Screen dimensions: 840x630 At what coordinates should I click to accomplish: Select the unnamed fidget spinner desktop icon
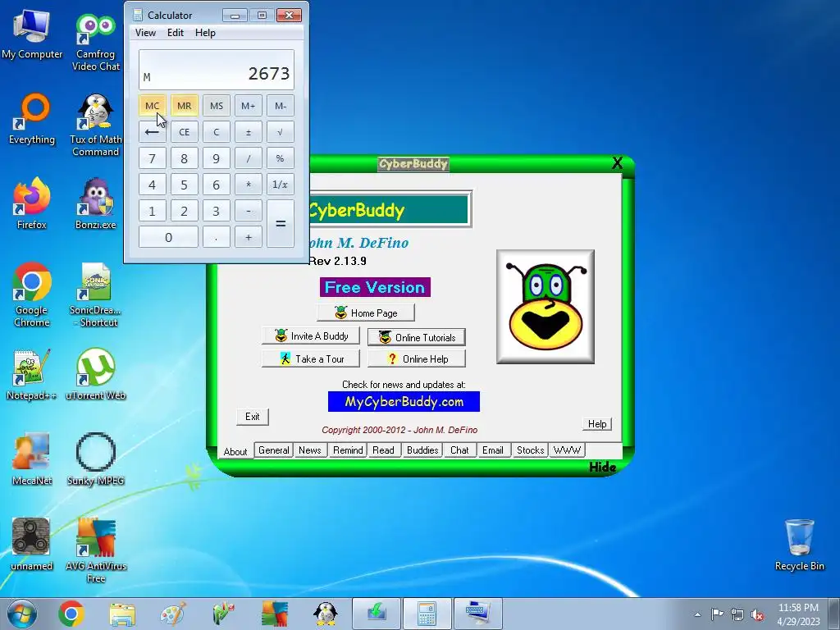[32, 544]
